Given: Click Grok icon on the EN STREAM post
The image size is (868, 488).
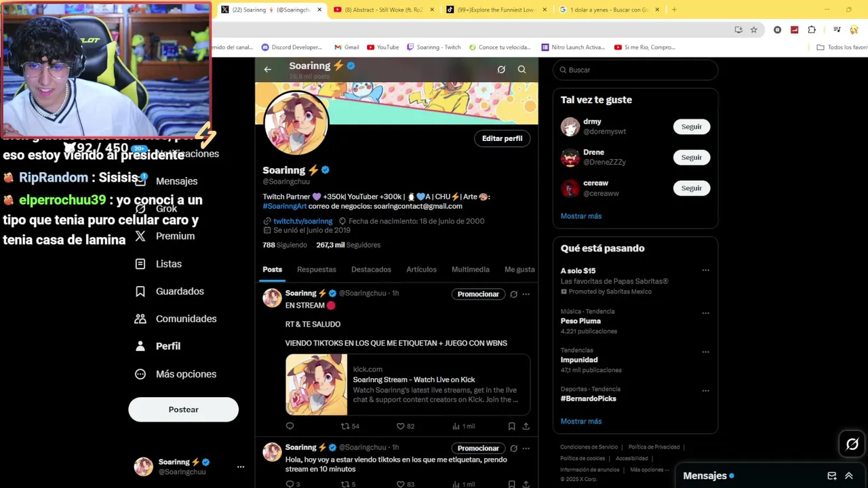Looking at the screenshot, I should (x=513, y=294).
